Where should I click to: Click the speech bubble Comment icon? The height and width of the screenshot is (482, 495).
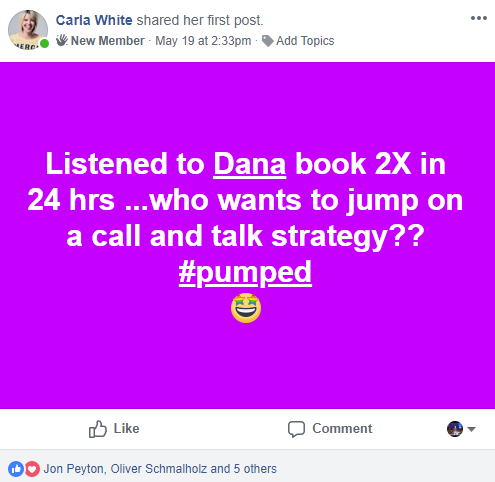point(296,429)
